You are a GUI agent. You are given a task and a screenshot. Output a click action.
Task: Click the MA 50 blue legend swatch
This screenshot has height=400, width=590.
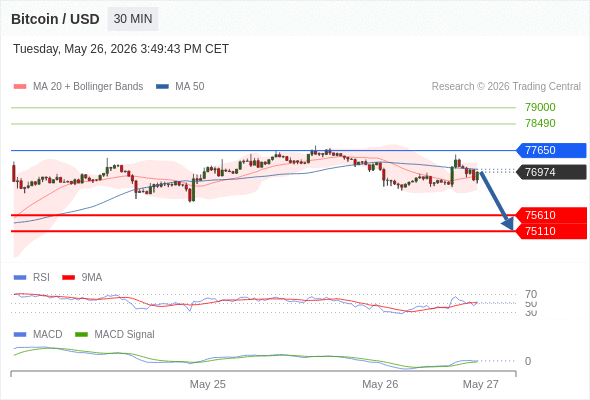(x=162, y=87)
